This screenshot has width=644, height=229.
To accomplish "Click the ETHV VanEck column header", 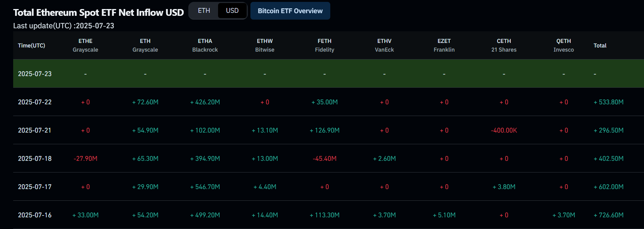I will (x=384, y=45).
